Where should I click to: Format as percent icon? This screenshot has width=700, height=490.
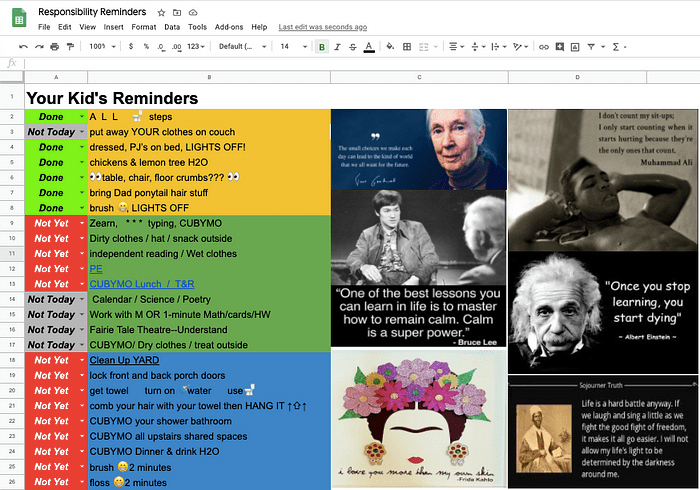146,46
